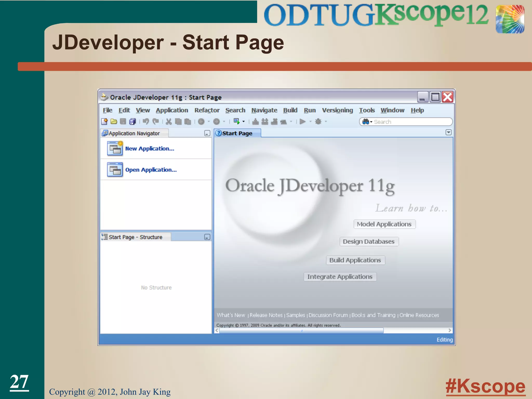
Task: Open the binoculars search options dropdown
Action: tap(371, 122)
